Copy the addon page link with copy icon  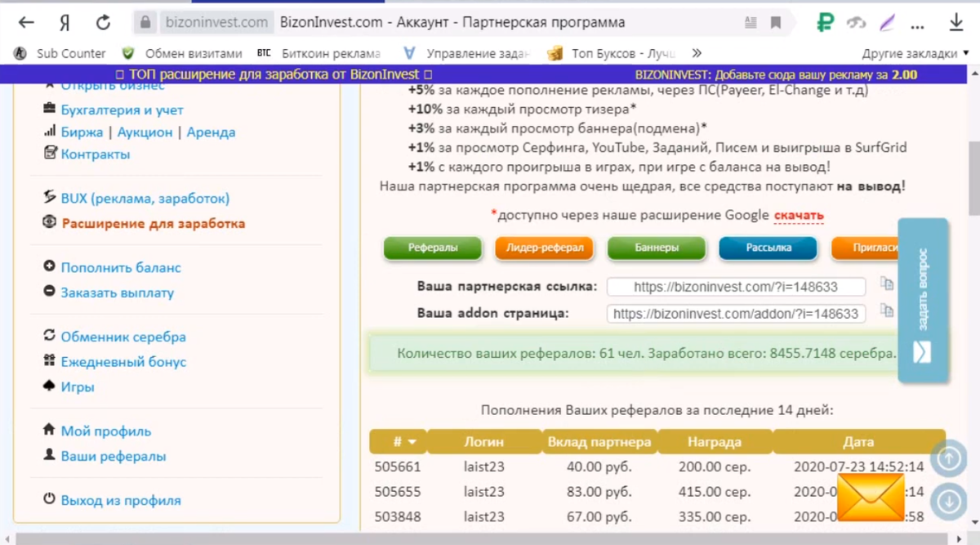(887, 310)
